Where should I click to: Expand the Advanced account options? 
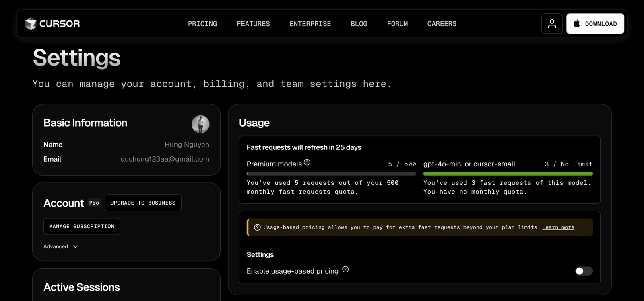tap(56, 247)
